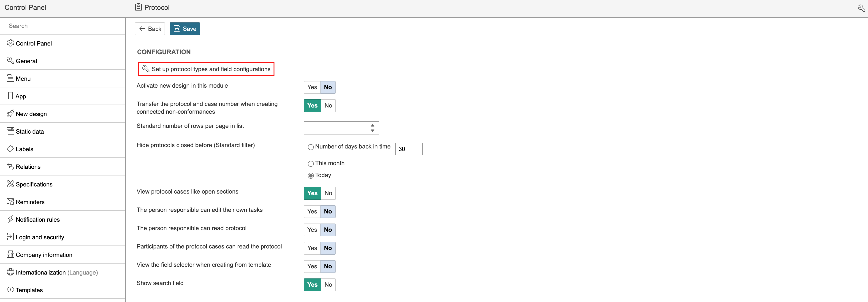This screenshot has width=868, height=302.
Task: Open the Reminders menu item
Action: pyautogui.click(x=30, y=202)
